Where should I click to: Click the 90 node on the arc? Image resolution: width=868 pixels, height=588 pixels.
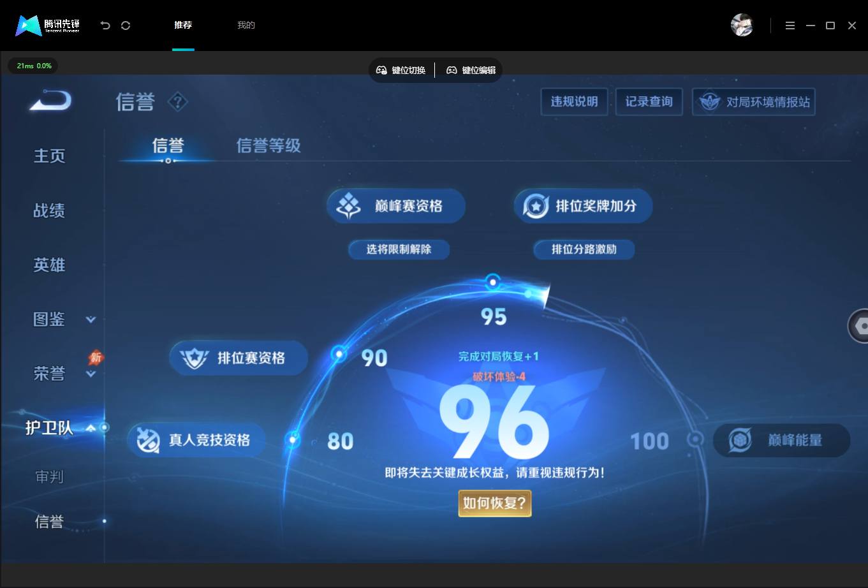(339, 354)
